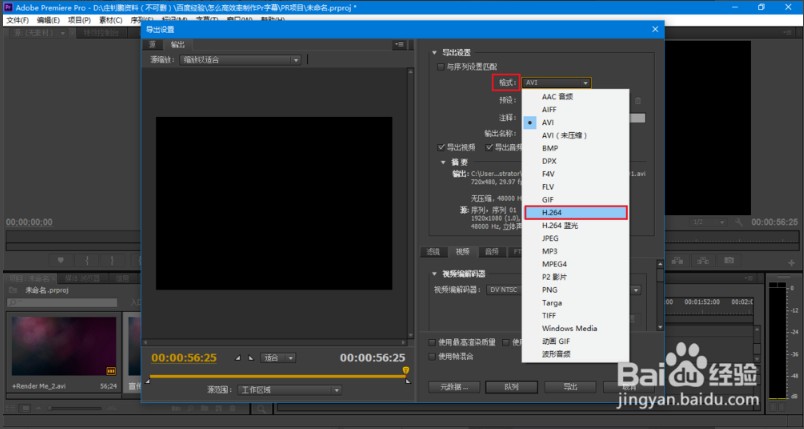The image size is (804, 429).
Task: Click the set out-point triangle icon under the preview
Action: tap(250, 357)
